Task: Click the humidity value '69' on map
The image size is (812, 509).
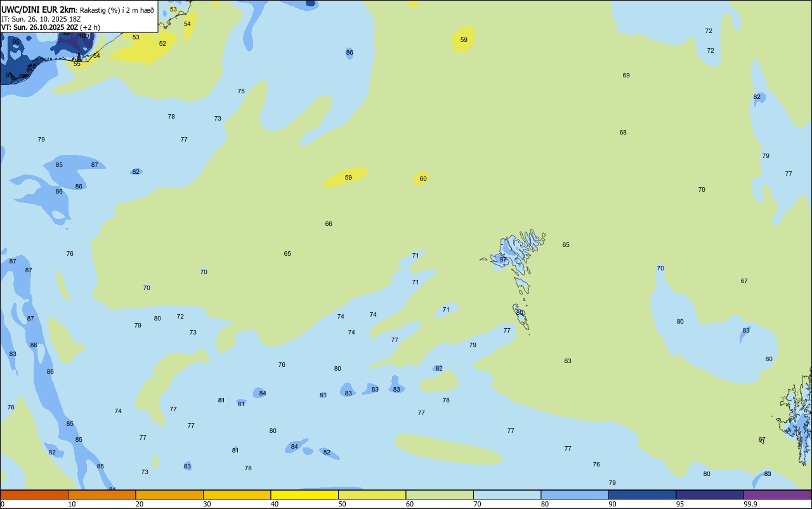Action: (626, 76)
